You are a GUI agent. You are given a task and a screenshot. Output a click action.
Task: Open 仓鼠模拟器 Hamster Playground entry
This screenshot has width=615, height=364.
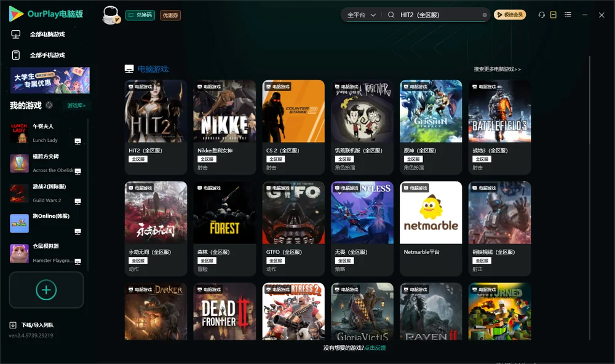(46, 253)
